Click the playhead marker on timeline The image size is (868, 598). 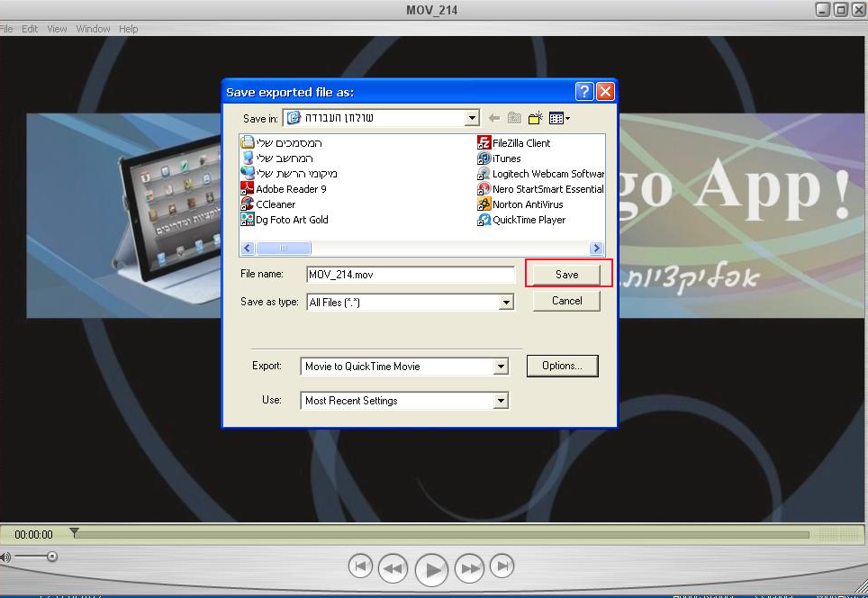tap(74, 532)
